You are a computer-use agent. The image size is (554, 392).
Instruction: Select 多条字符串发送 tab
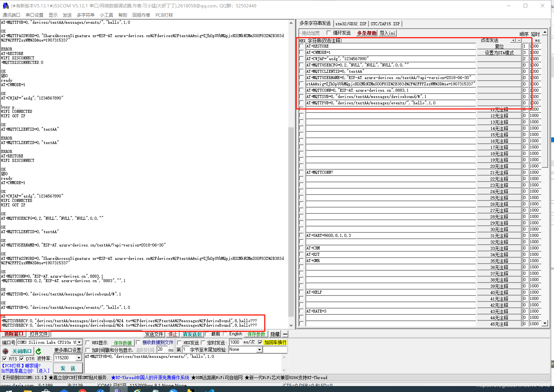click(315, 23)
